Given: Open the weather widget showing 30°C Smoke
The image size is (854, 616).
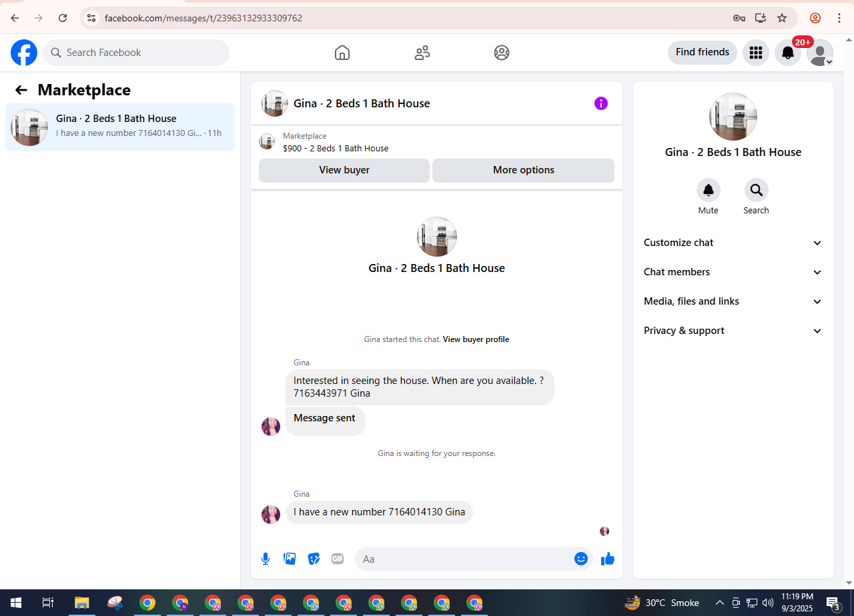Looking at the screenshot, I should (662, 603).
